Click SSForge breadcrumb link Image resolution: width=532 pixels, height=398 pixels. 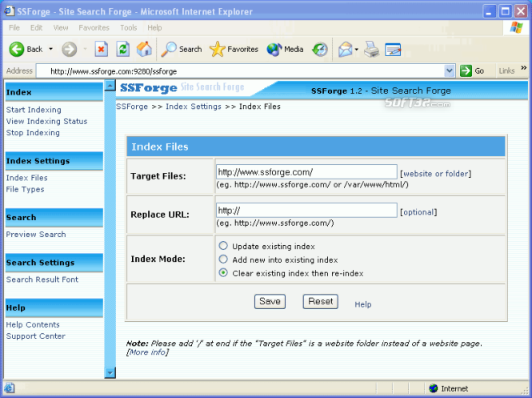132,107
